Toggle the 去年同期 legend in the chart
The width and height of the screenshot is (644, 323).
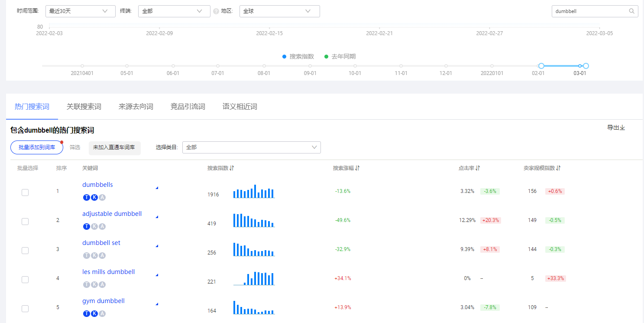click(x=339, y=56)
